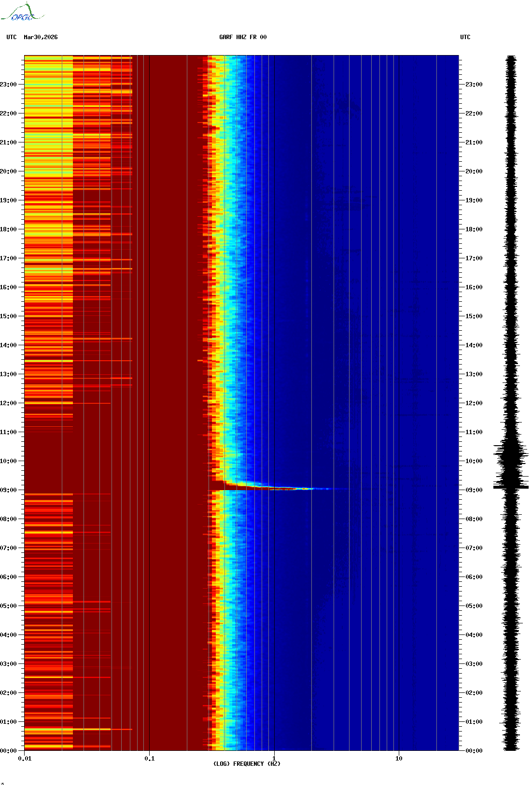Click the left axis 16:00 time label
The width and height of the screenshot is (532, 789).
tap(8, 287)
